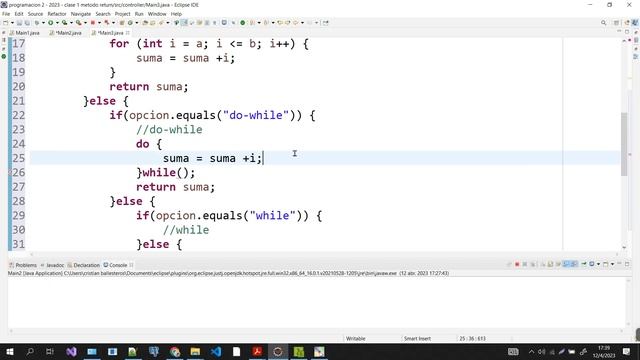640x360 pixels.
Task: Open the Edit menu
Action: (19, 14)
